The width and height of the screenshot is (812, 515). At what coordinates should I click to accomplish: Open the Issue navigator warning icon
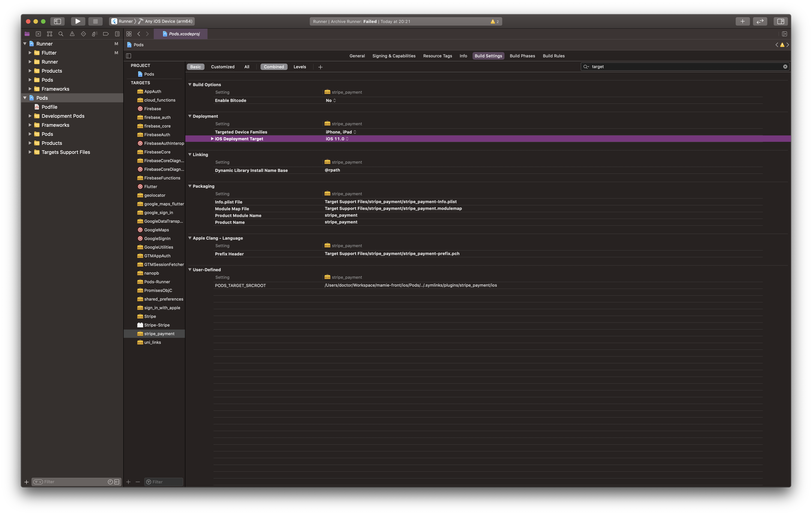pos(72,34)
